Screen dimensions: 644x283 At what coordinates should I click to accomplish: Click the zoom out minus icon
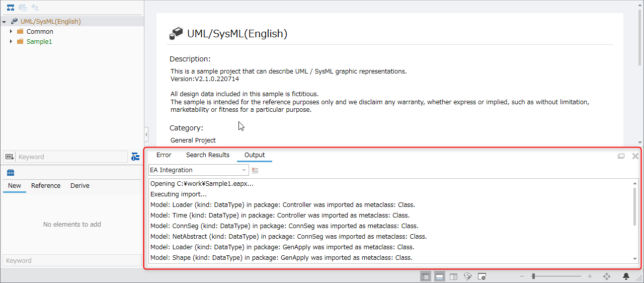coord(522,276)
